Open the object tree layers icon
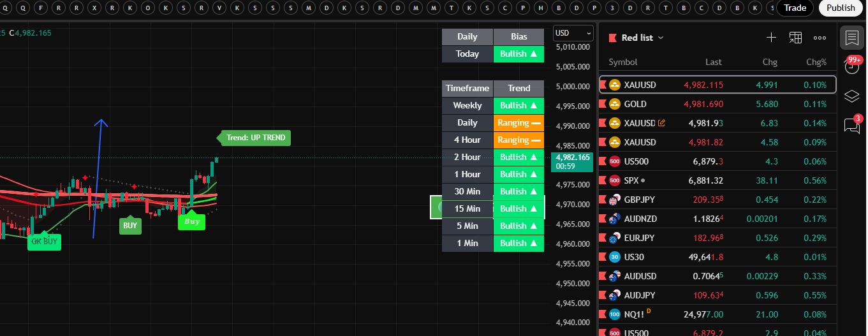 click(851, 96)
